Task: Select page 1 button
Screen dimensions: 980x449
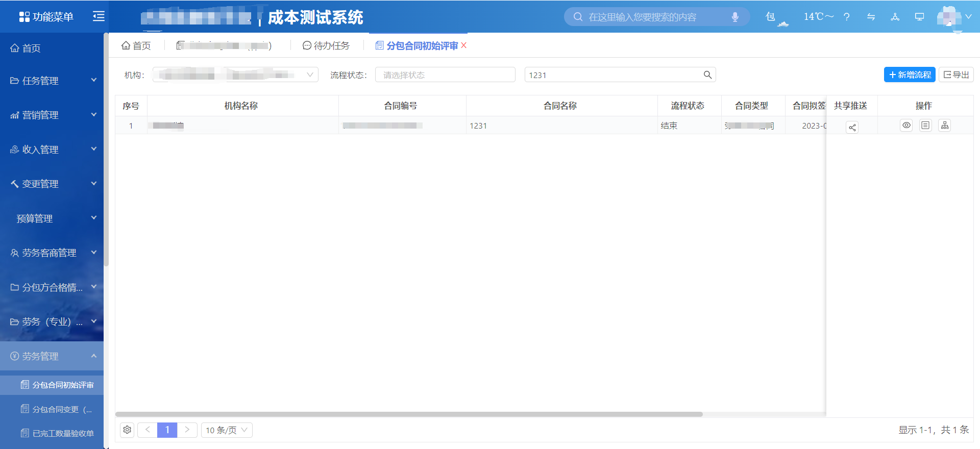Action: click(167, 430)
